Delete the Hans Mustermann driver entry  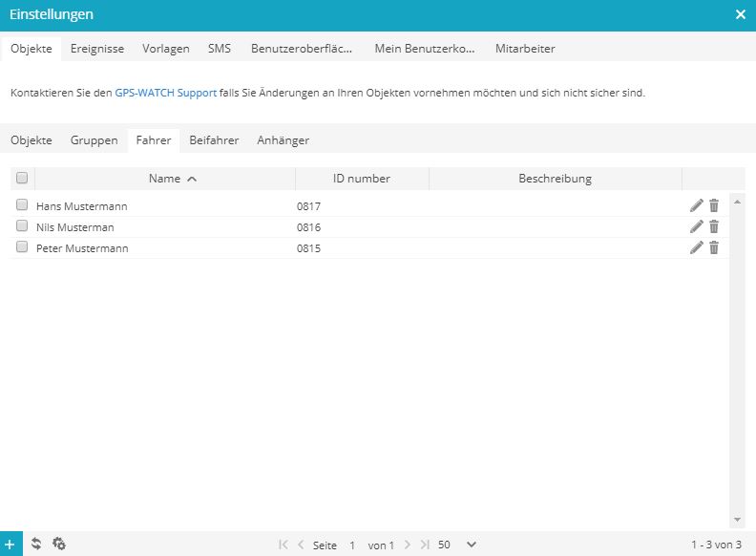714,205
